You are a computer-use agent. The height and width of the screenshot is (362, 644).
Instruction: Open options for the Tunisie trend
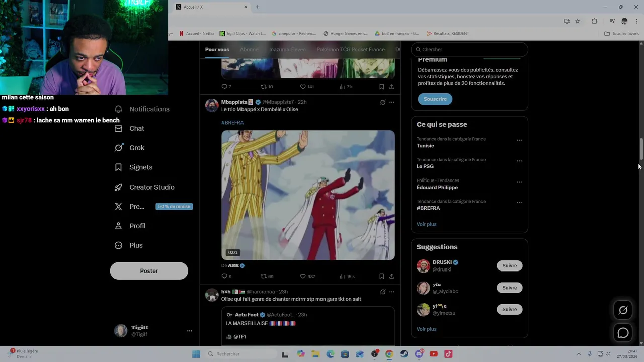tap(519, 140)
